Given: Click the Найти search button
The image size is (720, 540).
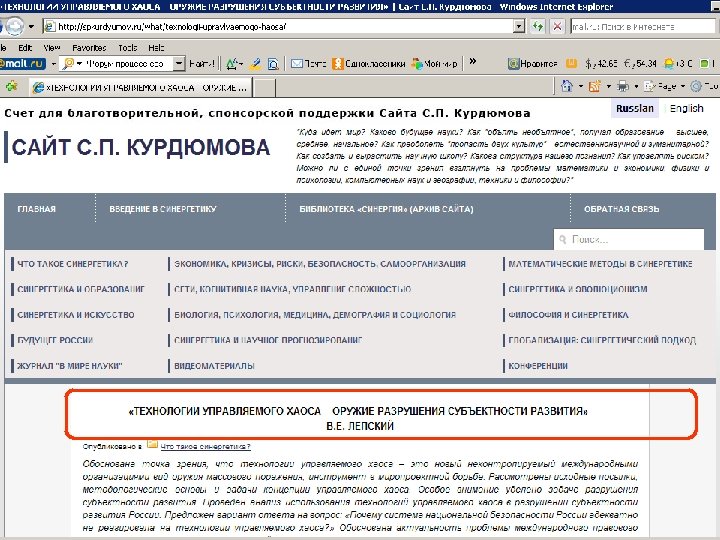Looking at the screenshot, I should 202,64.
